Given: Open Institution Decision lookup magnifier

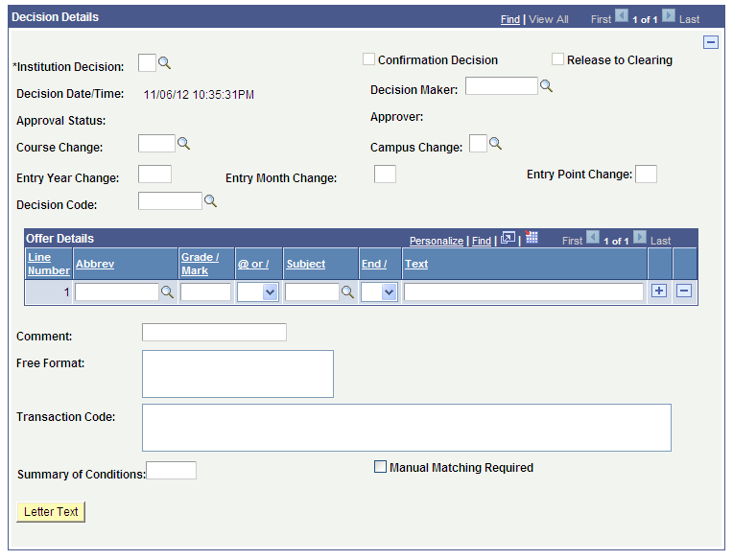Looking at the screenshot, I should 164,62.
